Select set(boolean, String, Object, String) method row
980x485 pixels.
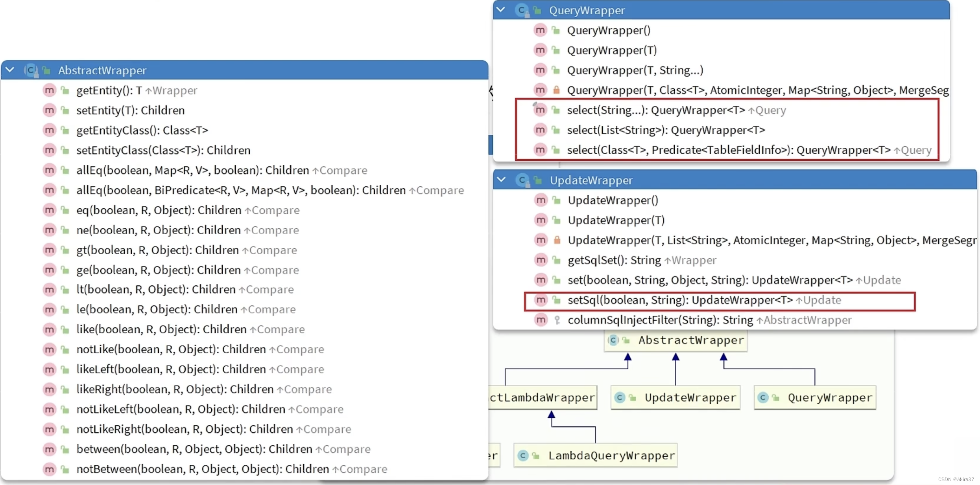[x=735, y=280]
